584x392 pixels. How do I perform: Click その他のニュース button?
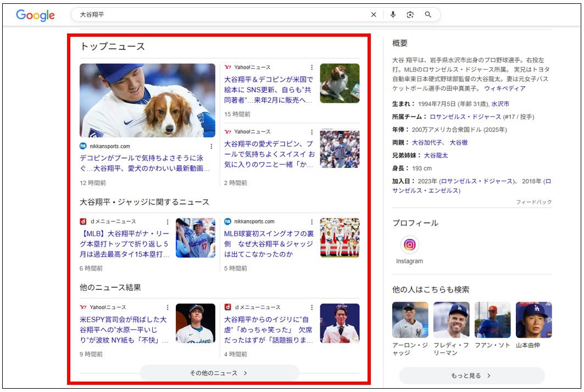click(219, 373)
